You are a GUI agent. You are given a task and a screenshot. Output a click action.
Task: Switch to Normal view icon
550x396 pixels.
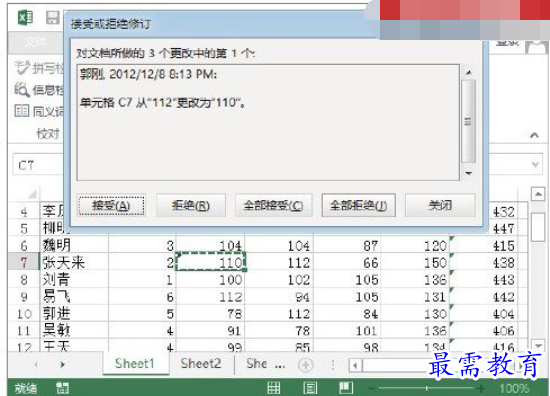(273, 388)
